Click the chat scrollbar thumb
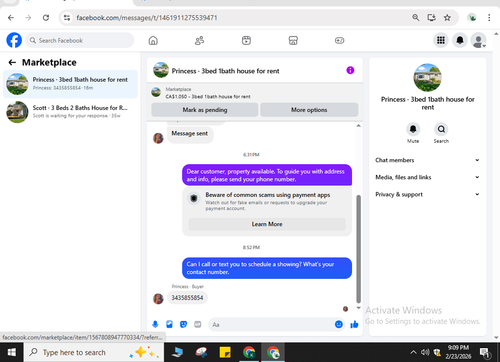 pyautogui.click(x=358, y=249)
